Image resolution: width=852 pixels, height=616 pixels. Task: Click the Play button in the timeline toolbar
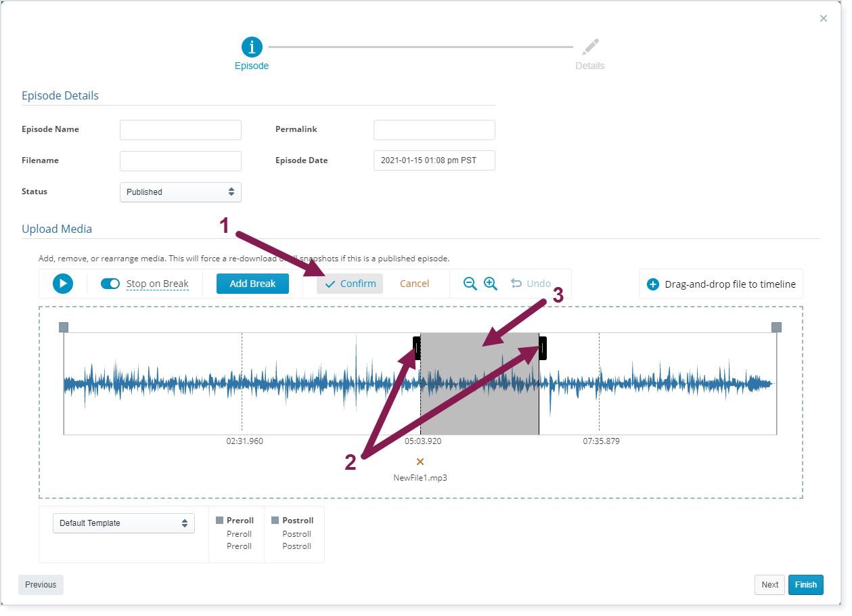pyautogui.click(x=63, y=284)
